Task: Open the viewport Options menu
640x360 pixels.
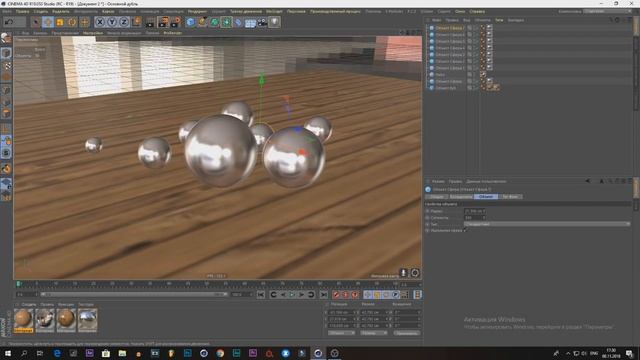Action: 93,33
